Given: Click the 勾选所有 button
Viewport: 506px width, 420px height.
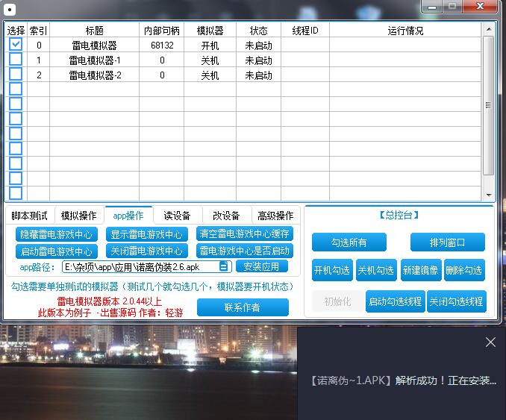Looking at the screenshot, I should pos(349,242).
